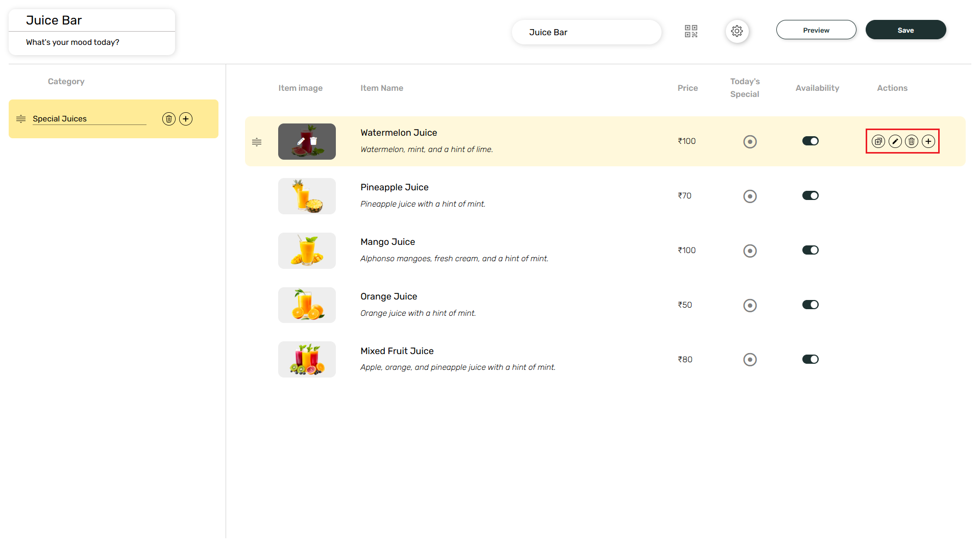Click the drag handle beside Watermelon Juice
Screen dimensions: 980x551
256,142
